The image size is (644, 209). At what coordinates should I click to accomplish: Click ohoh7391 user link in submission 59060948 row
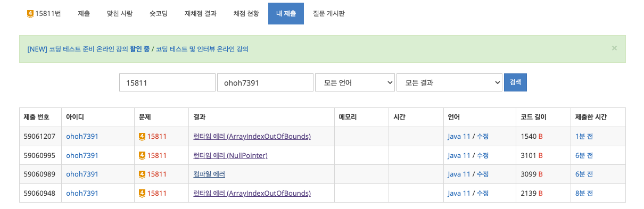(x=82, y=193)
